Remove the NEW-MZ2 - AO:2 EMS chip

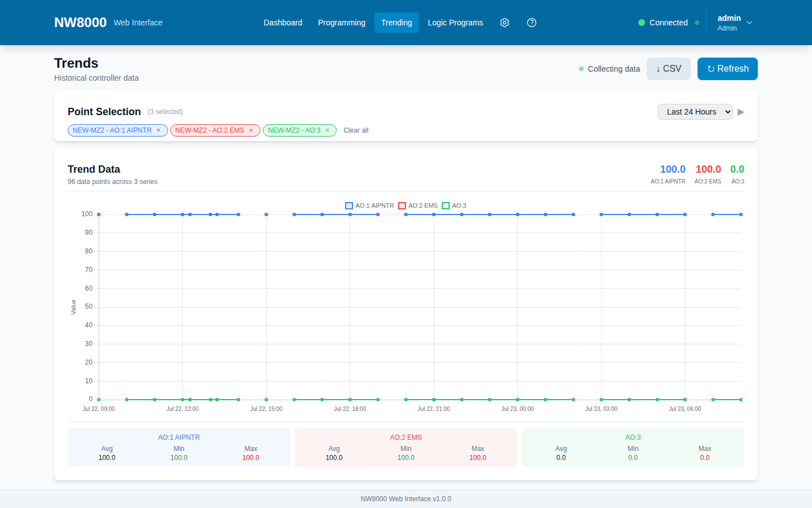[251, 130]
